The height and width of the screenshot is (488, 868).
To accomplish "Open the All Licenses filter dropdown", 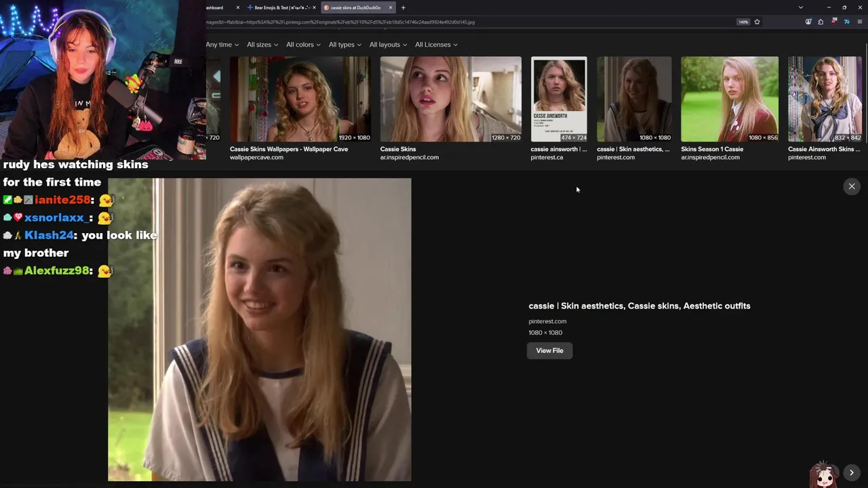I will click(x=436, y=45).
